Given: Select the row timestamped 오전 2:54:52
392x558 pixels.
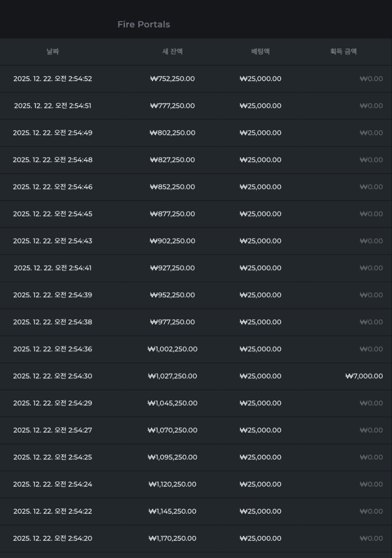Looking at the screenshot, I should pos(52,79).
